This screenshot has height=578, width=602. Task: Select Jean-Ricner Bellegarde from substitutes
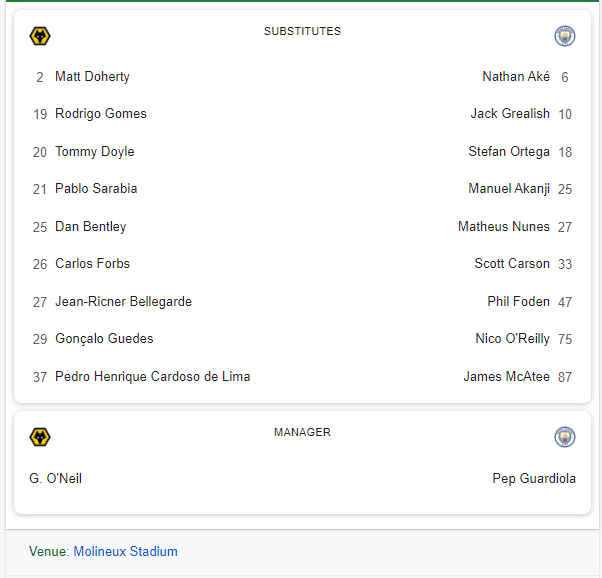[x=123, y=302]
